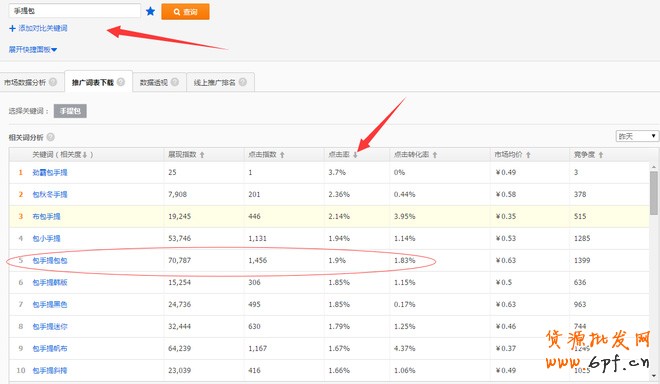660x384 pixels.
Task: Click inside the keyword search input field
Action: (x=75, y=11)
